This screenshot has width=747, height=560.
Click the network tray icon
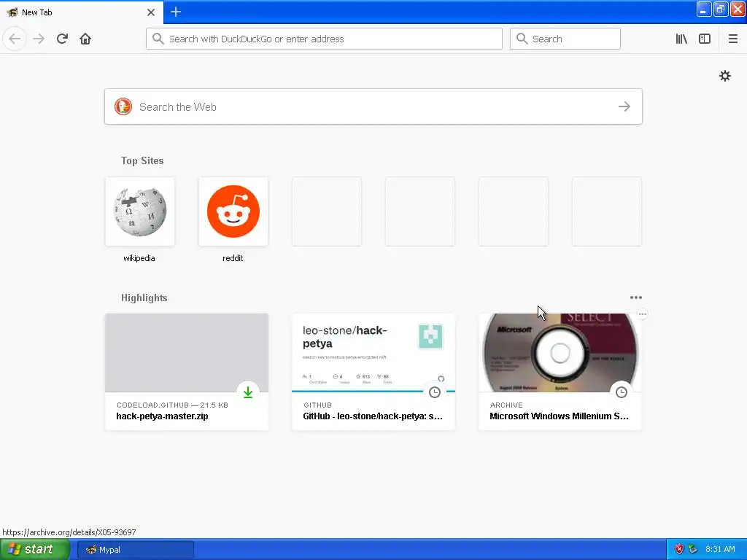coord(692,549)
